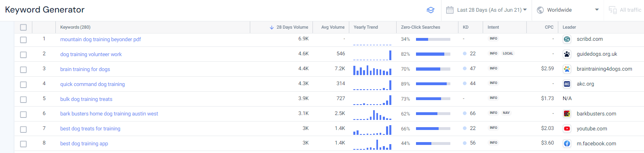This screenshot has height=153, width=644.
Task: View yearly trend chart for best dog training app
Action: coord(372,145)
